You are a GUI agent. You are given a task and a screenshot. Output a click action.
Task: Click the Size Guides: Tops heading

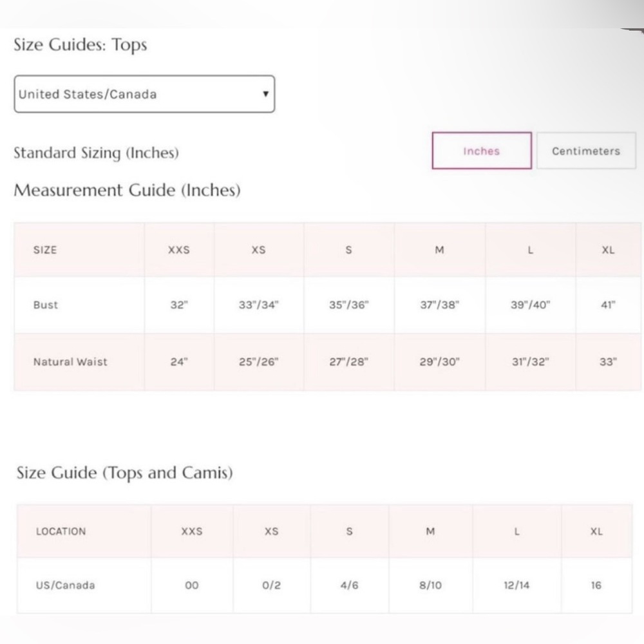click(80, 45)
